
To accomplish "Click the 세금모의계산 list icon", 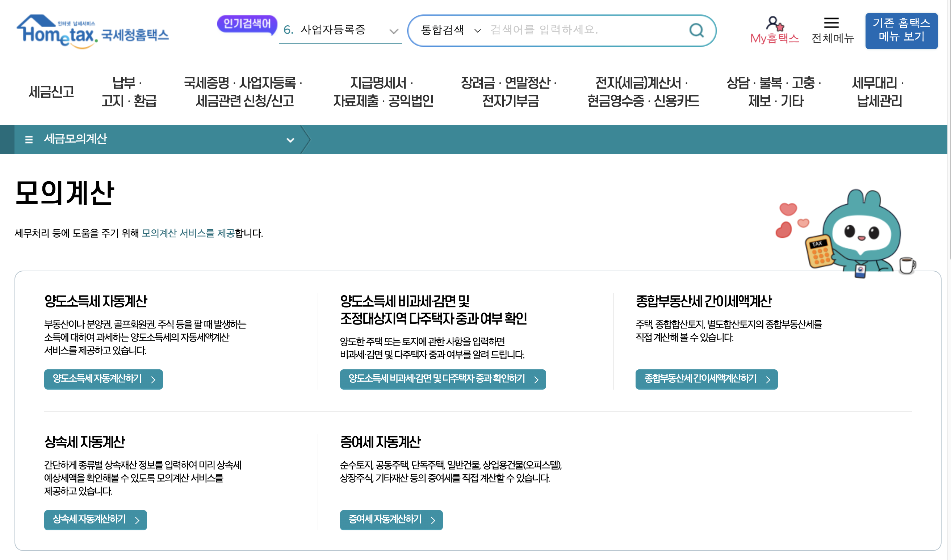I will pos(29,140).
